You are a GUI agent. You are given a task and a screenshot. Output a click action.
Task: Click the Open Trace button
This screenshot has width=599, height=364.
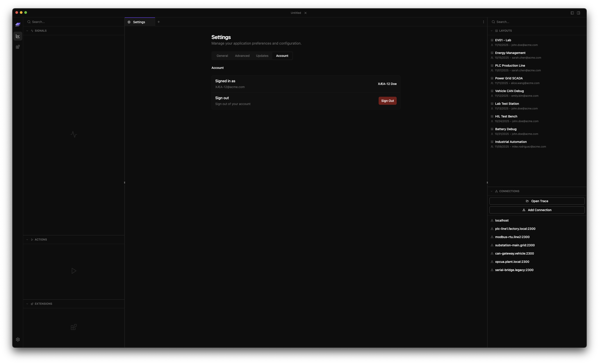point(537,201)
